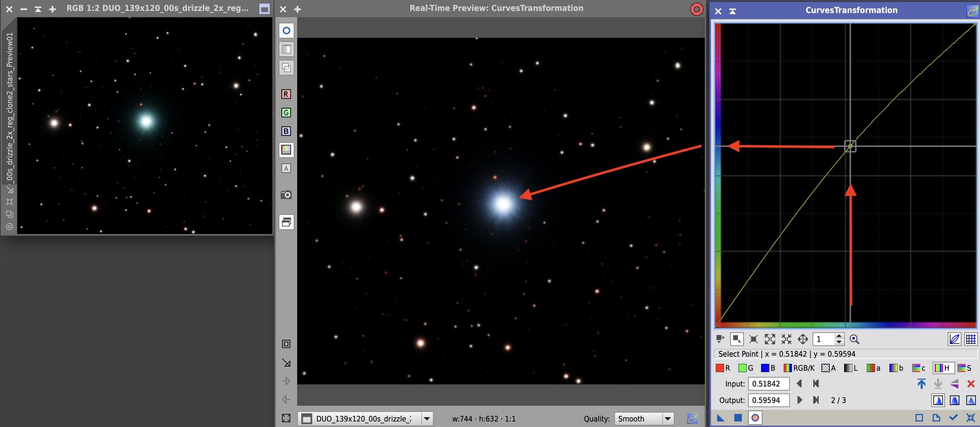Select the CIE a curve
980x427 pixels.
[873, 368]
